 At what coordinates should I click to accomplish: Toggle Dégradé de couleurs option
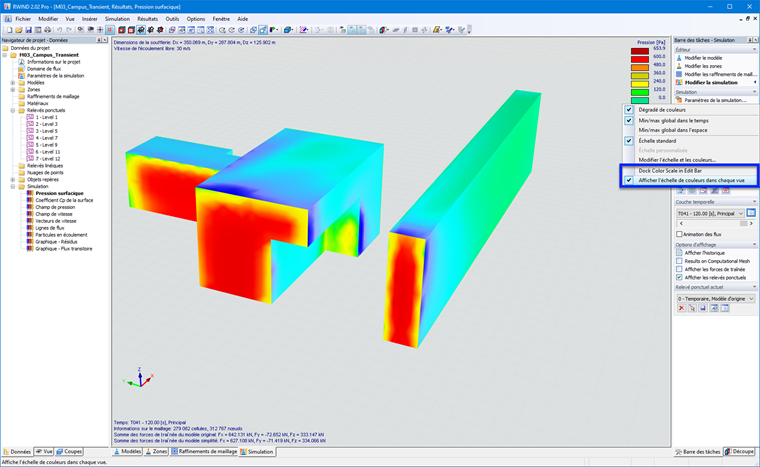point(662,110)
